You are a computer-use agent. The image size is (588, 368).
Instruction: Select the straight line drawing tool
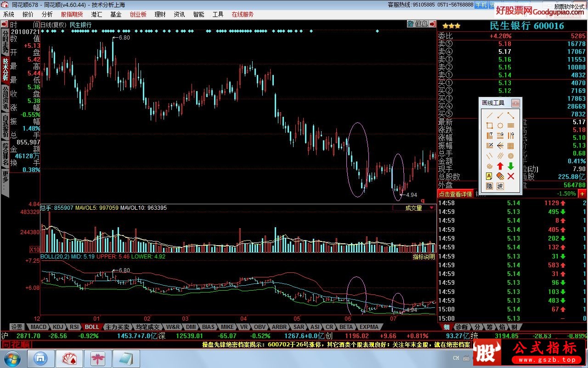click(x=490, y=115)
